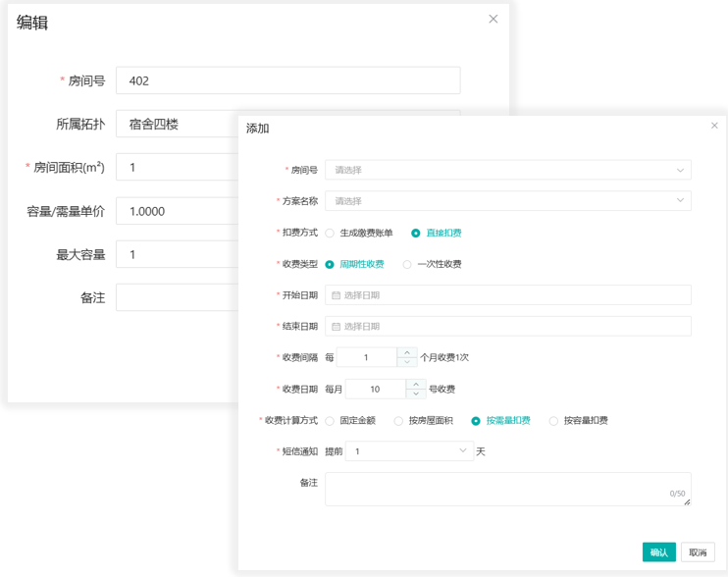The height and width of the screenshot is (577, 728).
Task: Expand the 方案名称 dropdown
Action: 507,201
